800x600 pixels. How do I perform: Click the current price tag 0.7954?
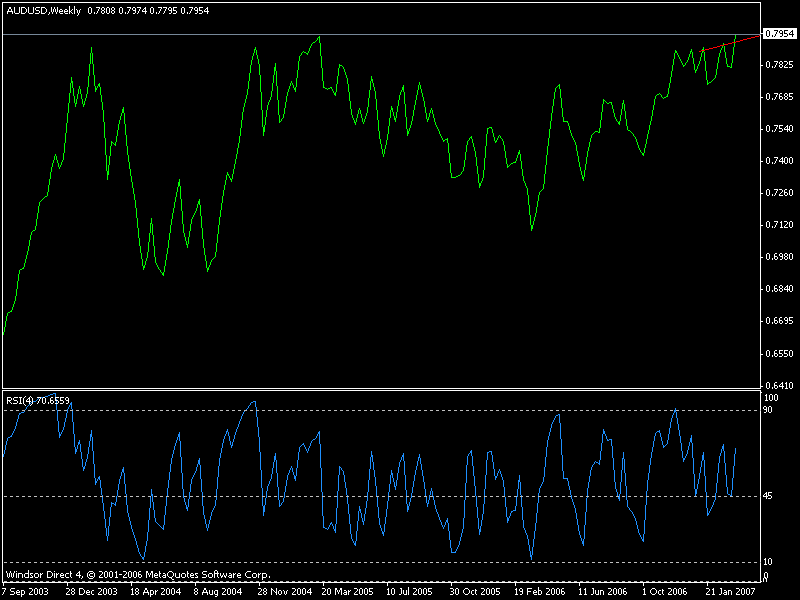point(780,34)
